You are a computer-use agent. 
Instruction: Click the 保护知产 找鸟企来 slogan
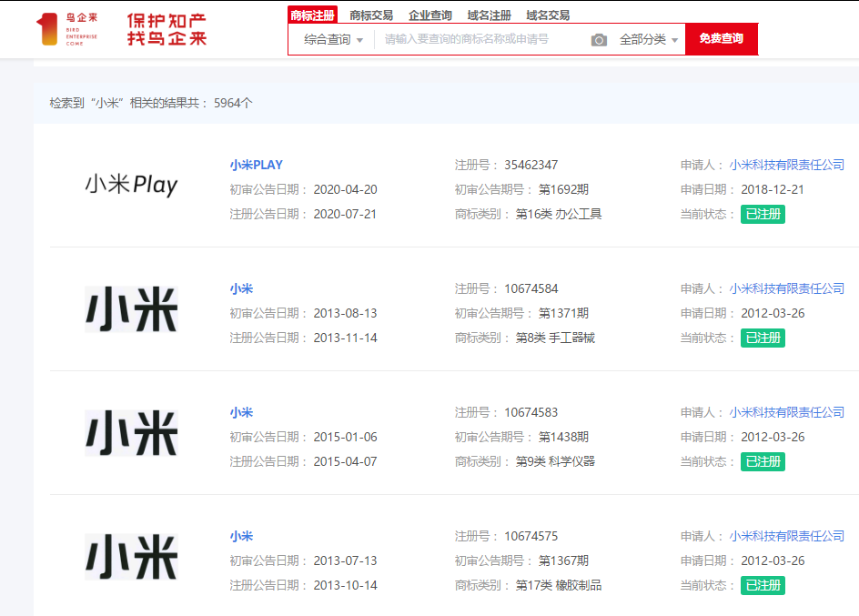[167, 29]
